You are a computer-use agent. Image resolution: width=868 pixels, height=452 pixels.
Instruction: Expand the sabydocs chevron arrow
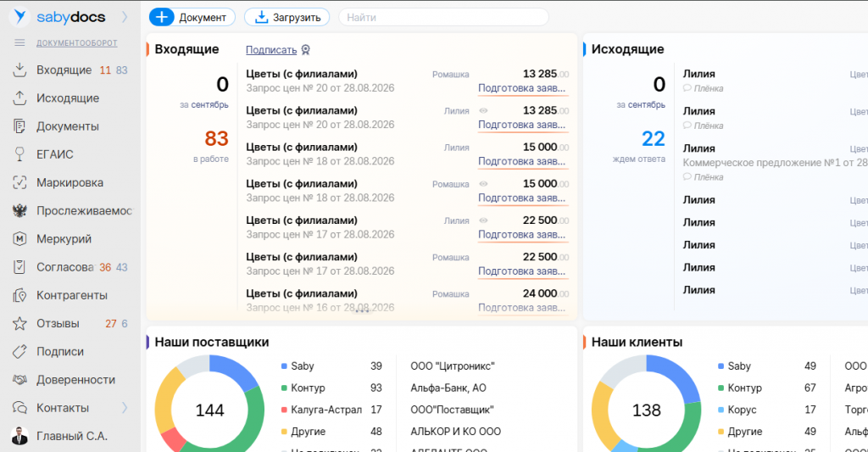[x=125, y=17]
